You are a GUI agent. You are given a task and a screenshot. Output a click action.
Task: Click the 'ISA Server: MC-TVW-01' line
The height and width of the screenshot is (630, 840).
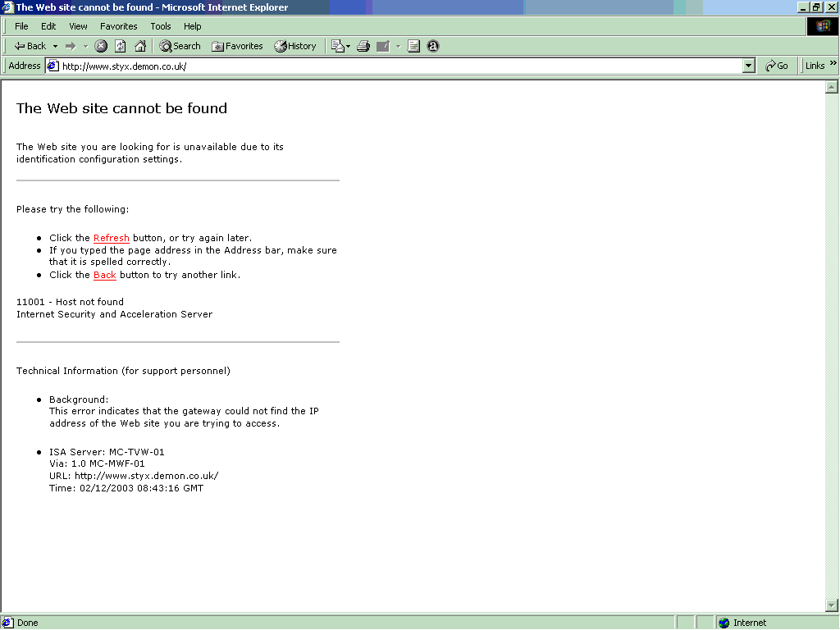click(107, 452)
